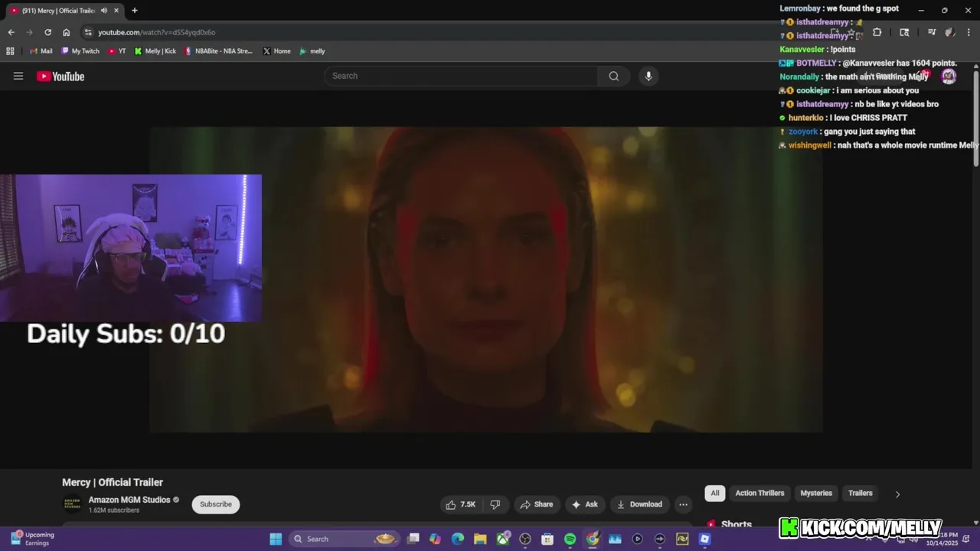Open the Chrome apps grid shortcut

(x=10, y=51)
